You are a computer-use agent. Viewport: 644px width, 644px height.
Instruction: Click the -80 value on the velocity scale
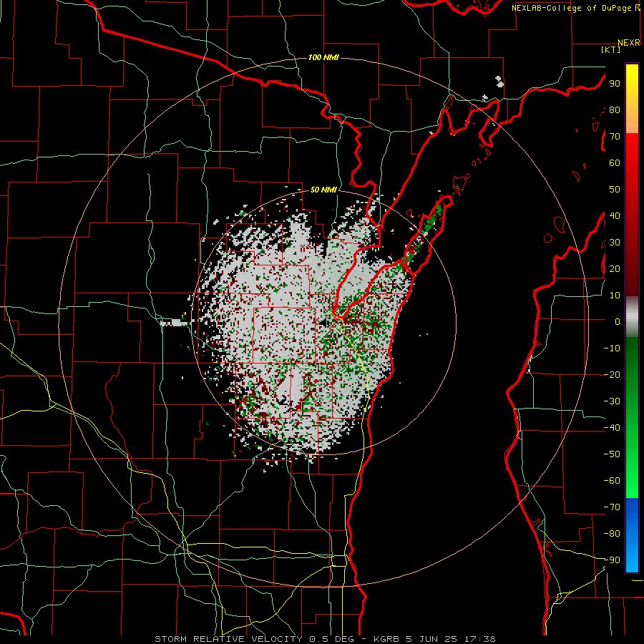coord(612,534)
